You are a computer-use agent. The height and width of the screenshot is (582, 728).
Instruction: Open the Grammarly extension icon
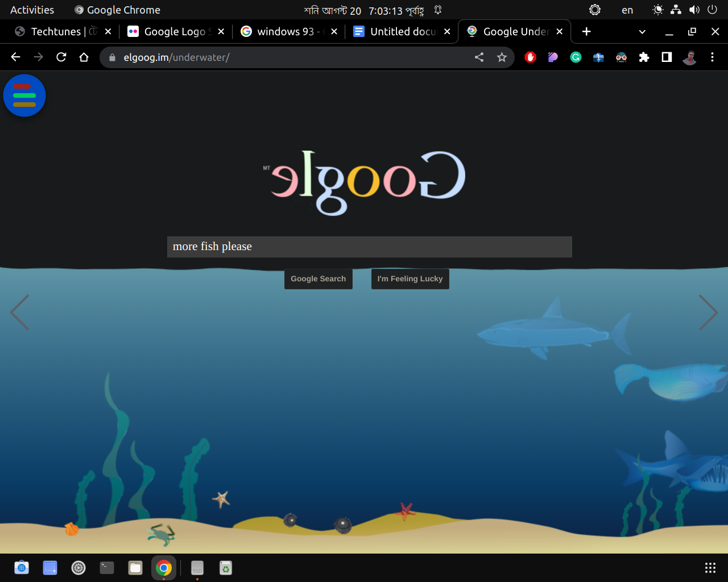pos(576,57)
